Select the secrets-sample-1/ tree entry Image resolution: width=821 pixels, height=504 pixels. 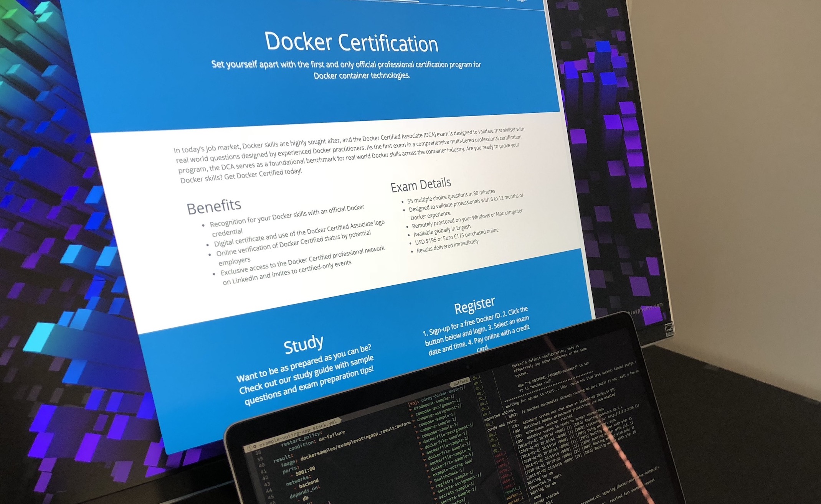pos(457,490)
